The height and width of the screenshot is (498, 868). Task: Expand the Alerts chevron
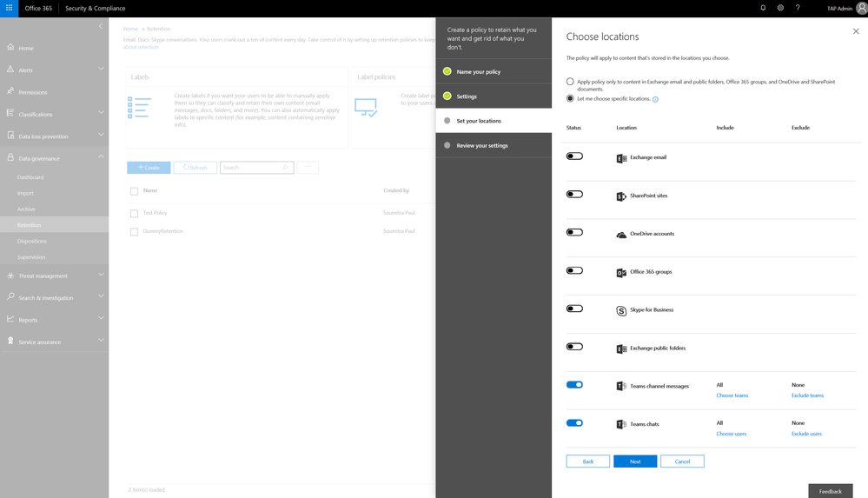click(101, 69)
